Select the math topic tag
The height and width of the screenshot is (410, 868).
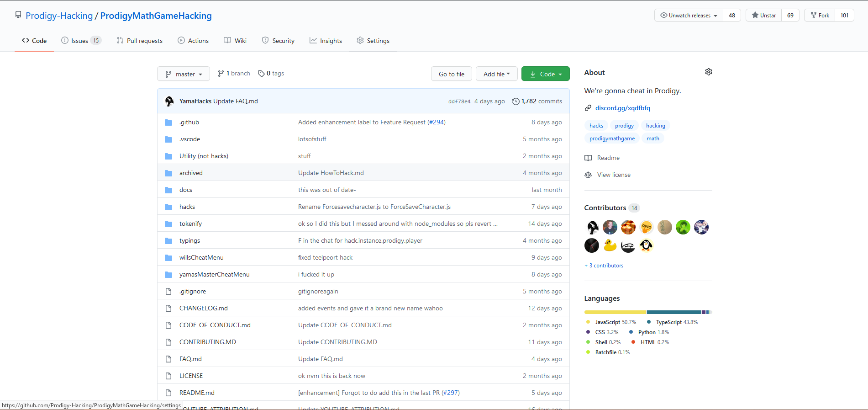pos(652,138)
